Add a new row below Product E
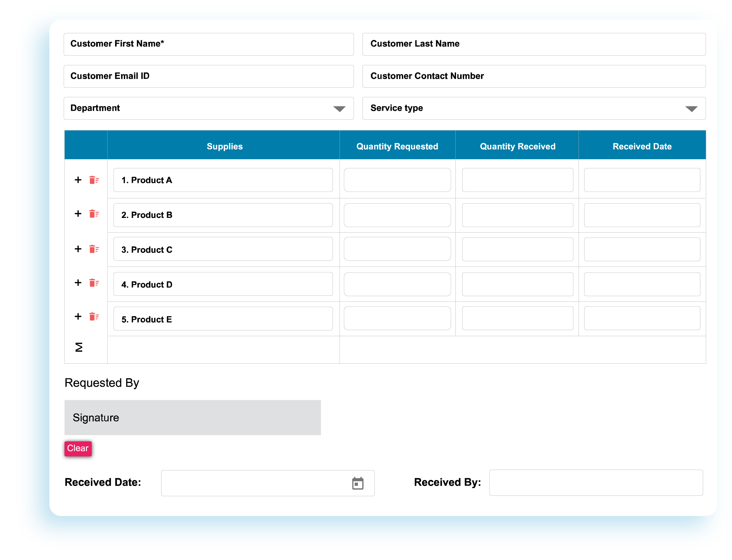The height and width of the screenshot is (560, 732). (78, 319)
